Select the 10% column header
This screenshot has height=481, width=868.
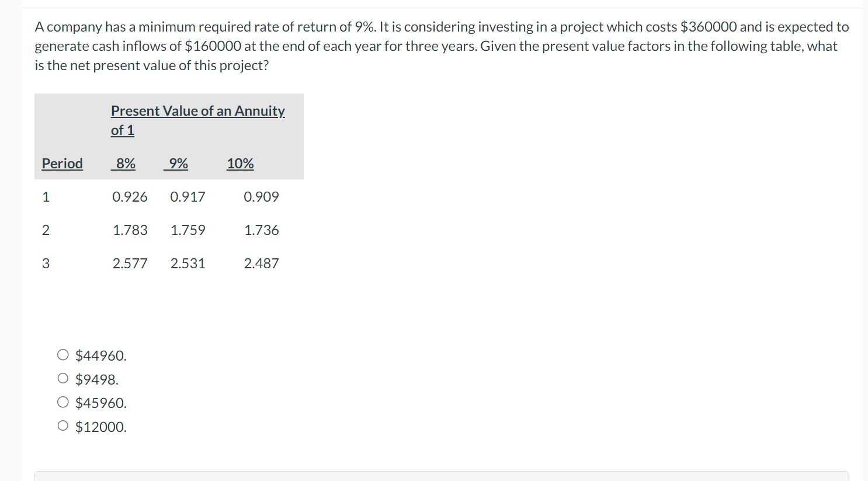click(x=240, y=163)
